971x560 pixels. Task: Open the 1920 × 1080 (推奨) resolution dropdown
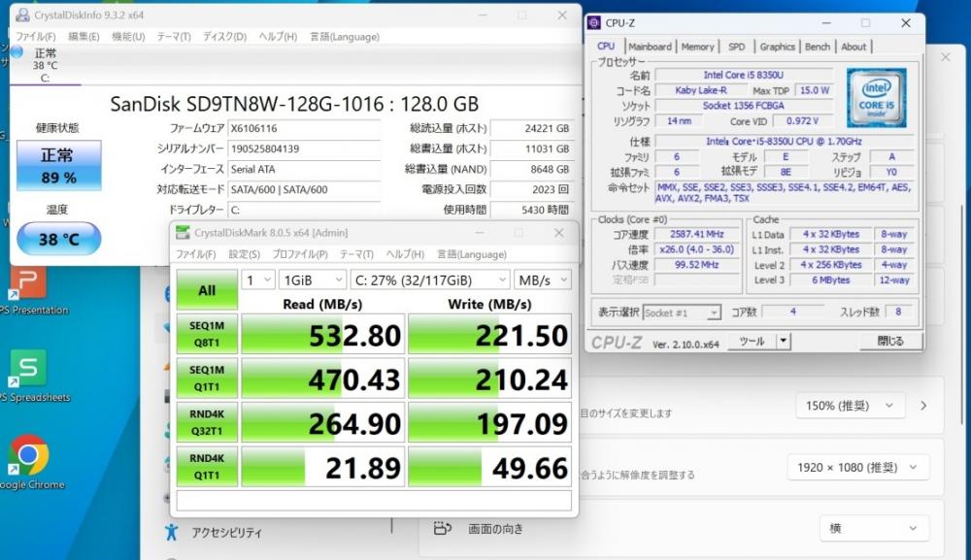[857, 467]
